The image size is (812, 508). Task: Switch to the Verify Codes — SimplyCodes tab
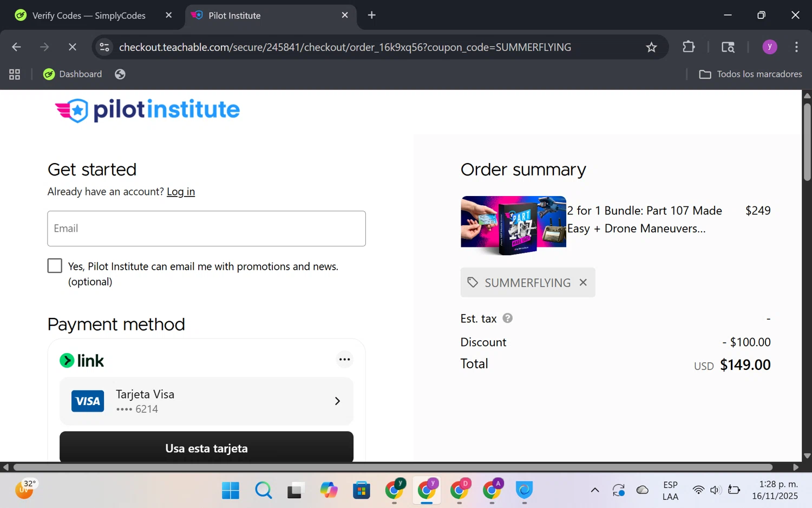(x=88, y=16)
